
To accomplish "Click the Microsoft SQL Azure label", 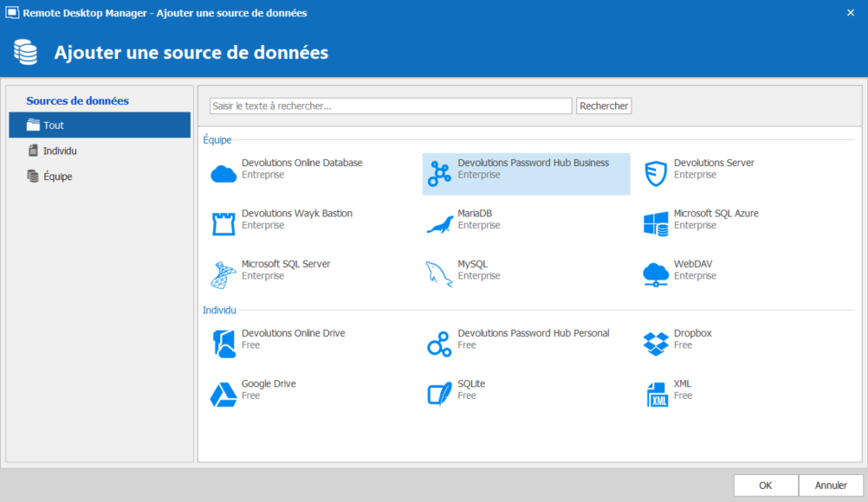I will [716, 213].
